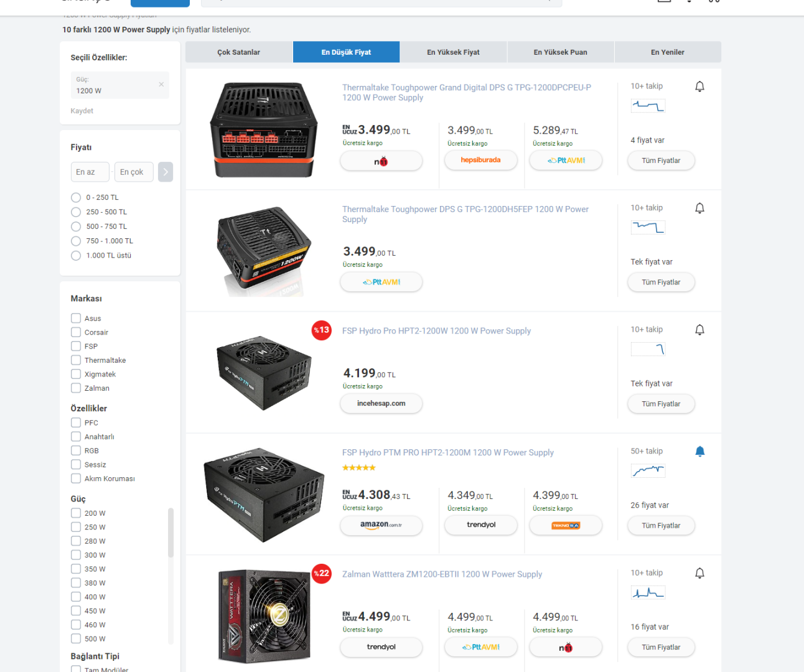The image size is (804, 672).
Task: Open n11 offer for Zalman Watttera
Action: pos(566,647)
